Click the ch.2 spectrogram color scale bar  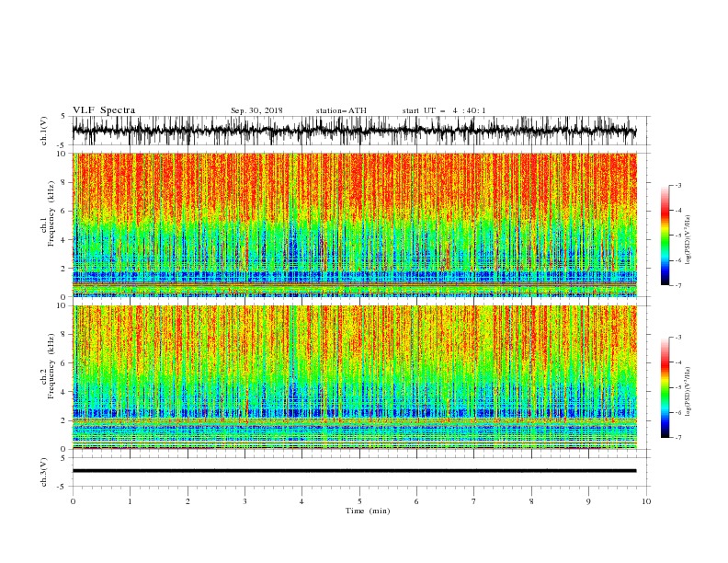point(665,387)
